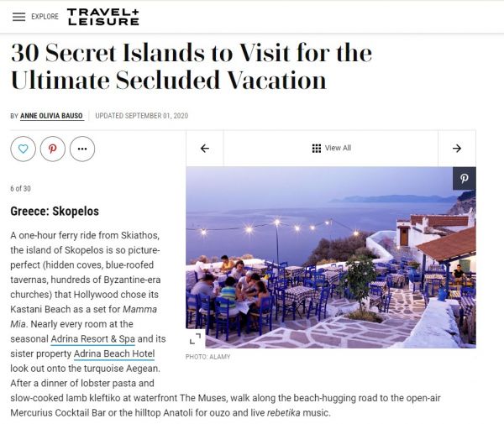Open more sharing options ellipsis button
The height and width of the screenshot is (424, 504).
(81, 148)
